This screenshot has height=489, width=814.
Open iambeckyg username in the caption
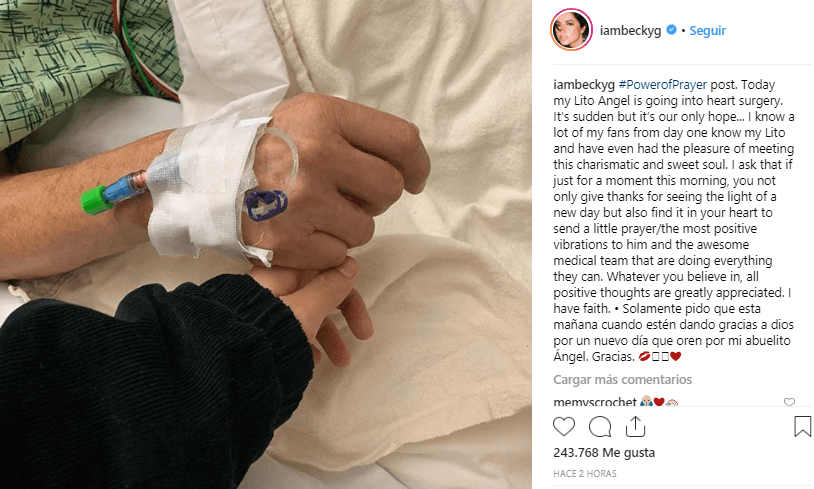[x=584, y=85]
